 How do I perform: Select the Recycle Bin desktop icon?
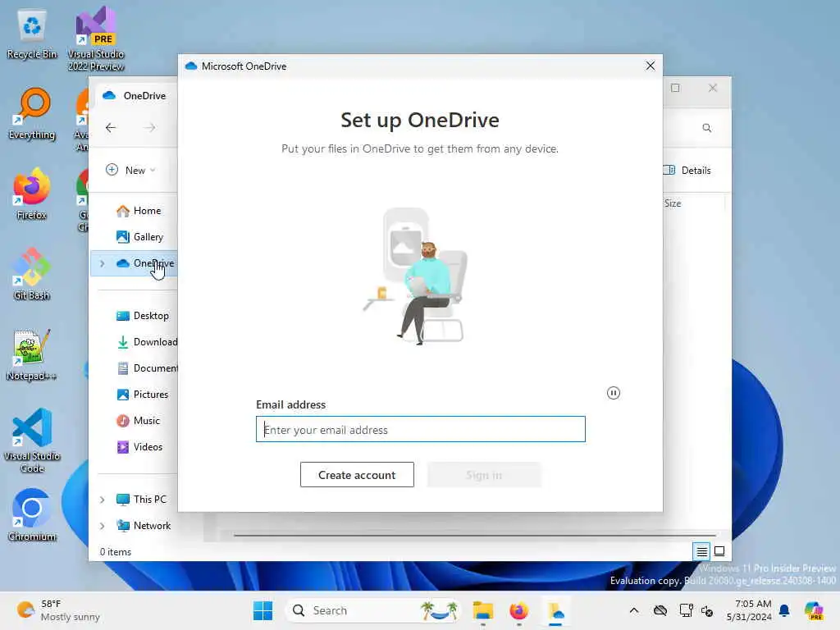tap(32, 34)
